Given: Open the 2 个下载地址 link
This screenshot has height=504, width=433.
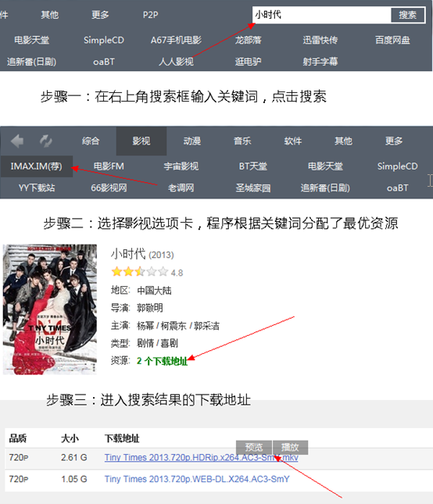Looking at the screenshot, I should pos(162,361).
